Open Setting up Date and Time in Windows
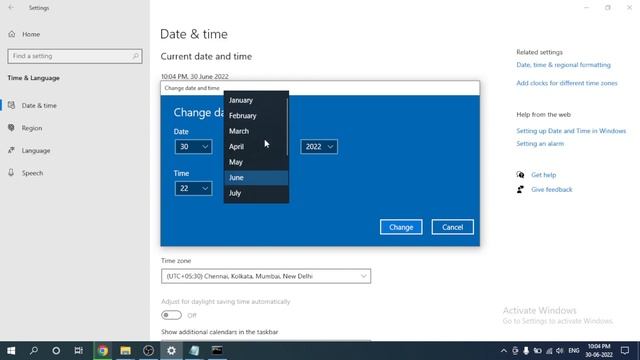Image resolution: width=640 pixels, height=360 pixels. click(571, 131)
